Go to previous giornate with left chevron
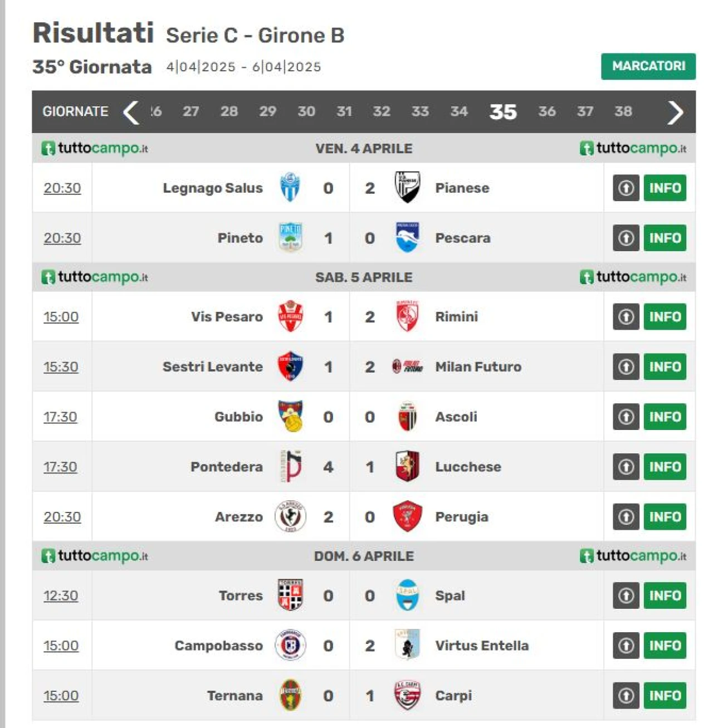 [131, 112]
